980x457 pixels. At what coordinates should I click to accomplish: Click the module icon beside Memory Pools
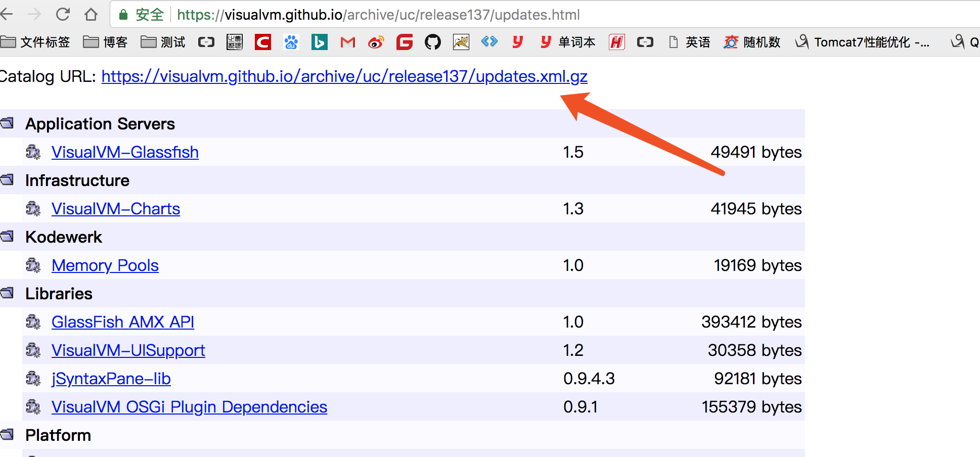[33, 265]
